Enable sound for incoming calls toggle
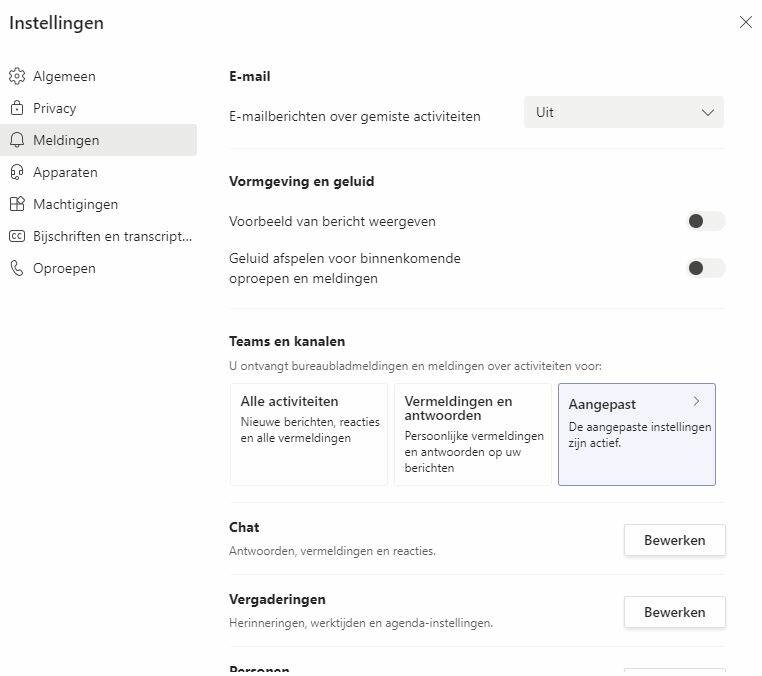 (x=706, y=268)
